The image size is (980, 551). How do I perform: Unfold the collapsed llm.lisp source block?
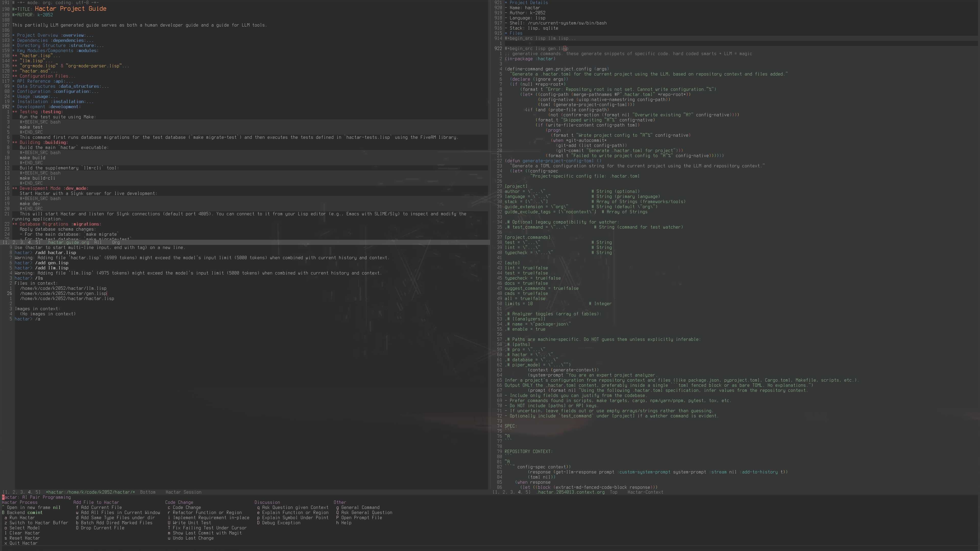click(x=540, y=39)
